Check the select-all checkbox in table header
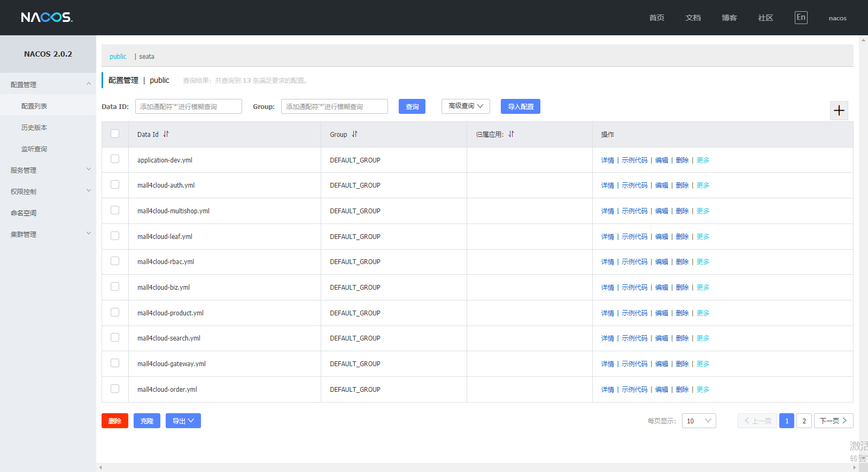This screenshot has width=868, height=472. (115, 134)
